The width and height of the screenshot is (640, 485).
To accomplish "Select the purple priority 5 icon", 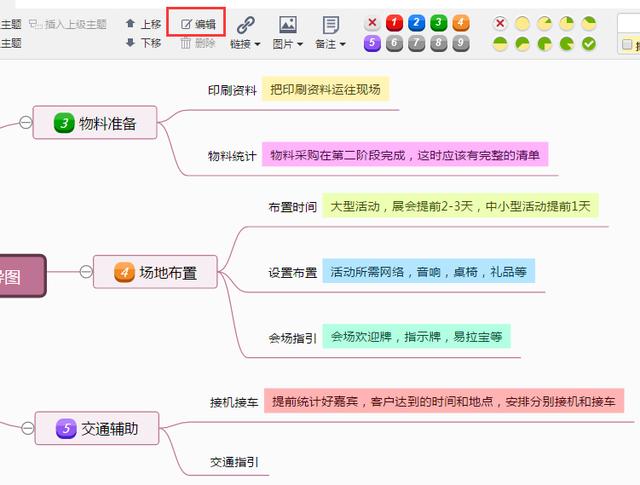I will coord(372,43).
